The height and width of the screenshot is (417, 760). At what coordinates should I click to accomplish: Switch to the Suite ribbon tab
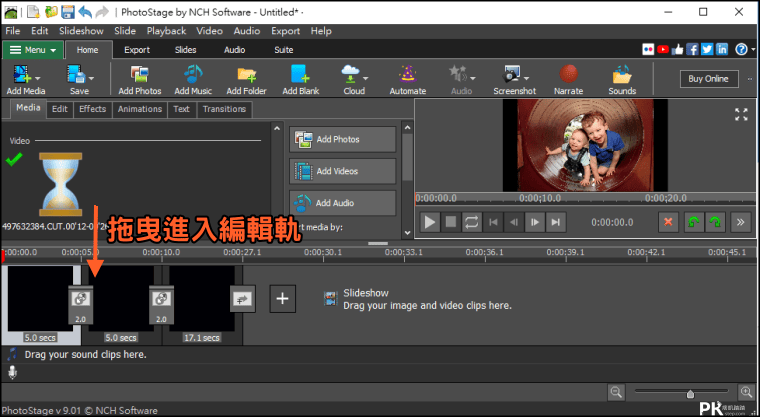click(284, 50)
